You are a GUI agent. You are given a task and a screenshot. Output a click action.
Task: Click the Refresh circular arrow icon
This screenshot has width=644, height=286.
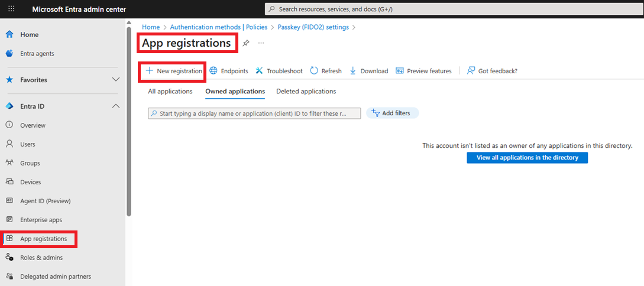click(x=314, y=70)
